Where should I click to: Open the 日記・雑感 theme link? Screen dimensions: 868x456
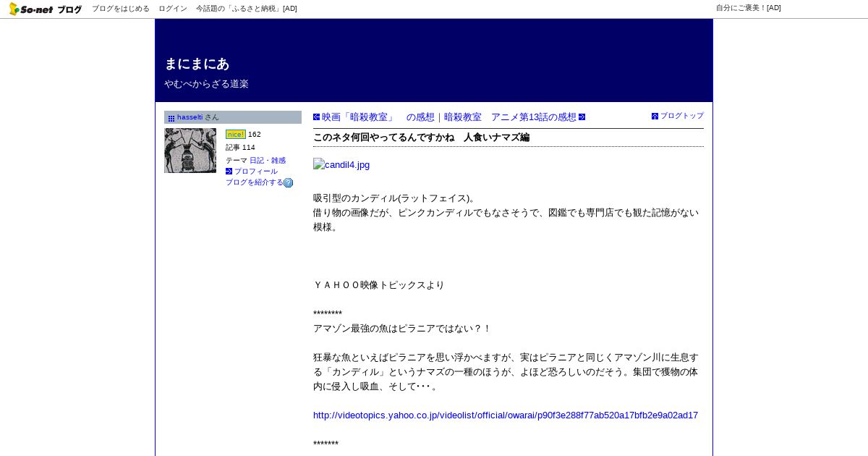click(268, 160)
